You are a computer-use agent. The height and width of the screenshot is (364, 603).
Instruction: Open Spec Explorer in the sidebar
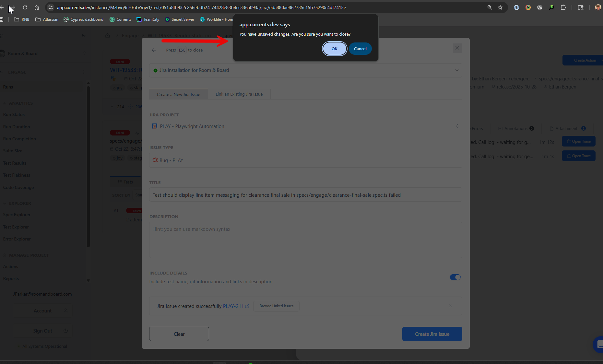point(17,215)
